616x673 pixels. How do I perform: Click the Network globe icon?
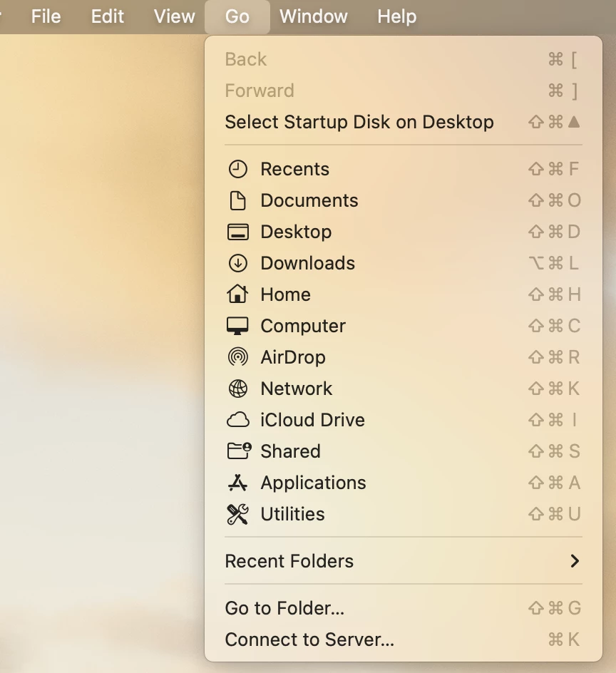click(x=237, y=389)
